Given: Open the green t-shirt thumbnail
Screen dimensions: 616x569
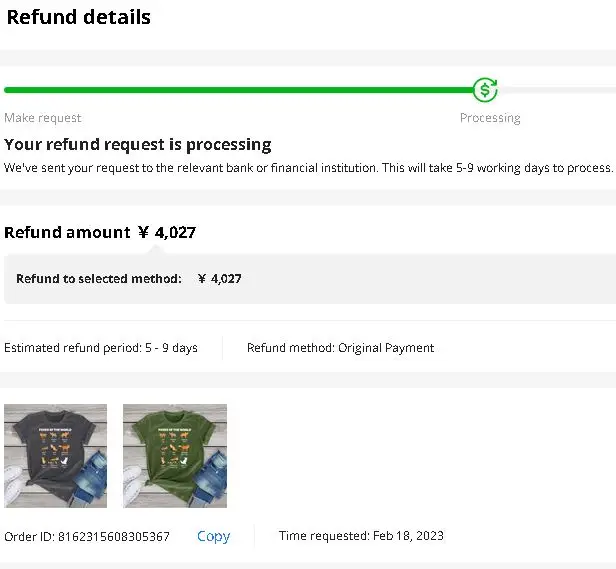Looking at the screenshot, I should point(175,456).
